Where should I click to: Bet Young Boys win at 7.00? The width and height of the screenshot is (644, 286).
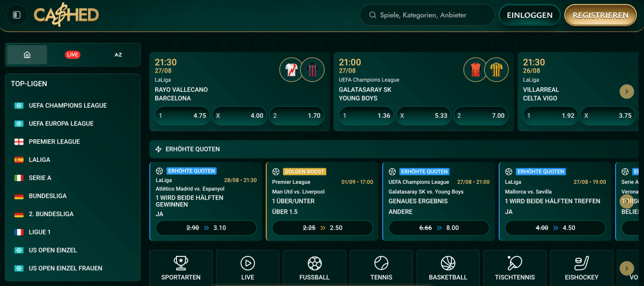point(481,116)
